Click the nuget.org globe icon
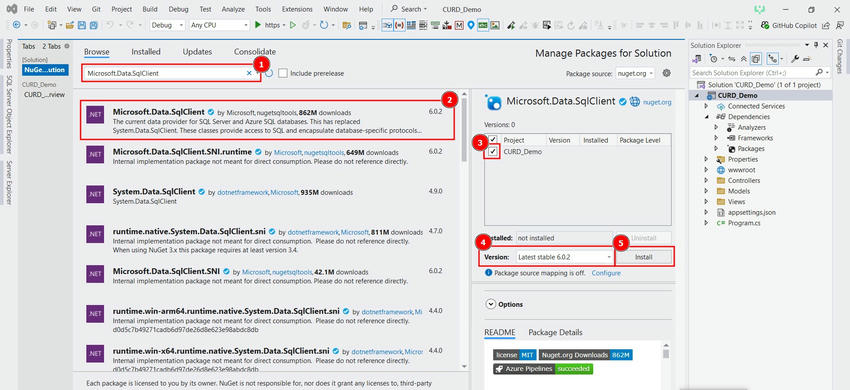The image size is (850, 390). (634, 101)
